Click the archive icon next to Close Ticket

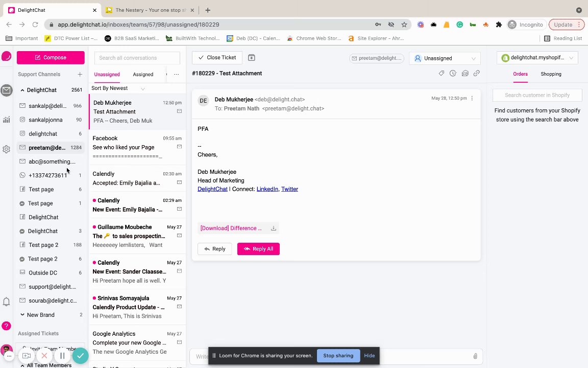pyautogui.click(x=252, y=57)
